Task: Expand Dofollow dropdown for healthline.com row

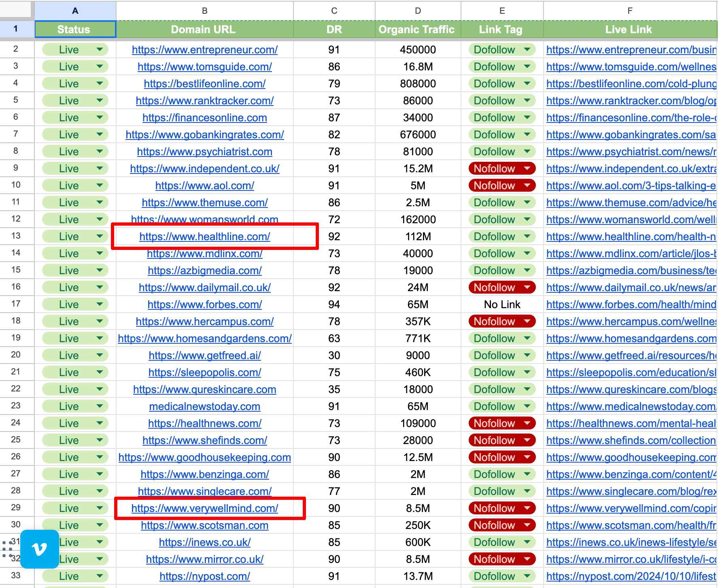Action: click(x=527, y=237)
